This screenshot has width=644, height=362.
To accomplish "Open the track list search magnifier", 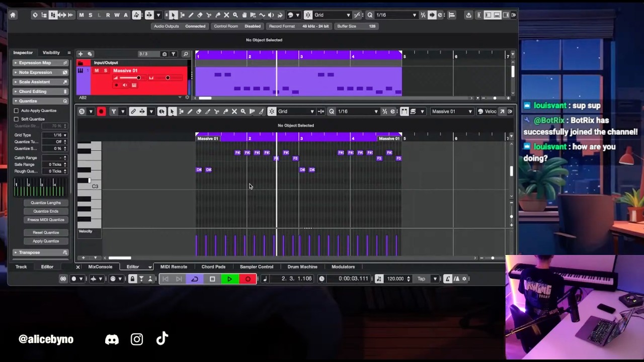I will click(x=185, y=54).
